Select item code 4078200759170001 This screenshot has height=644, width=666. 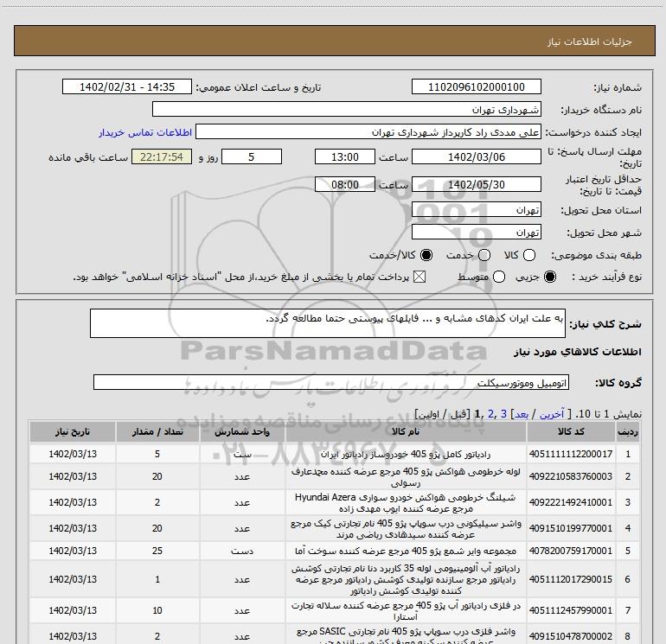pyautogui.click(x=571, y=551)
